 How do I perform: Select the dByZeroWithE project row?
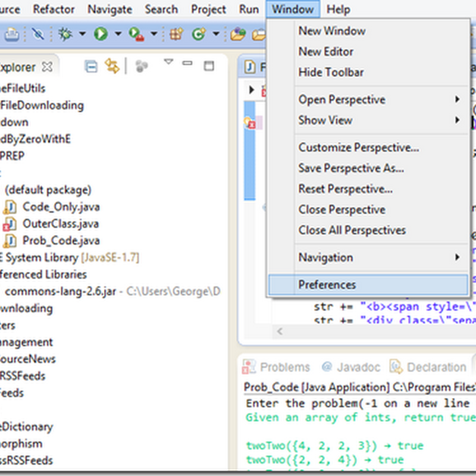pos(35,139)
